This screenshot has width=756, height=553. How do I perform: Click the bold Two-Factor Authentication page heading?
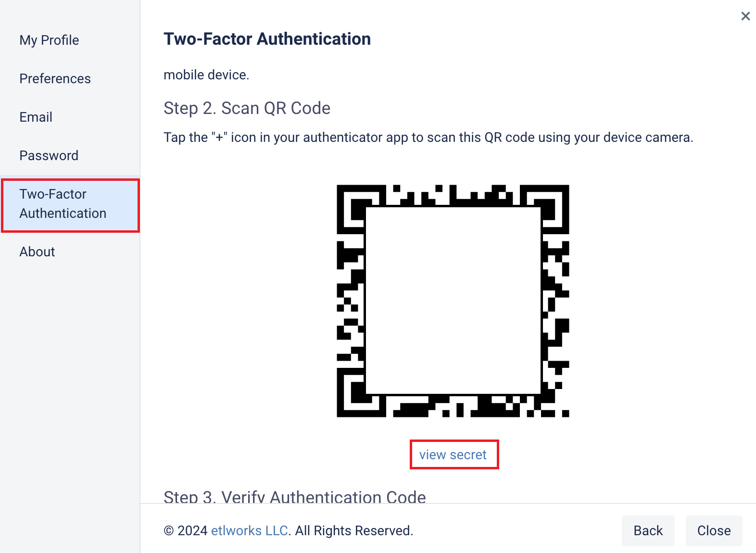[x=267, y=39]
